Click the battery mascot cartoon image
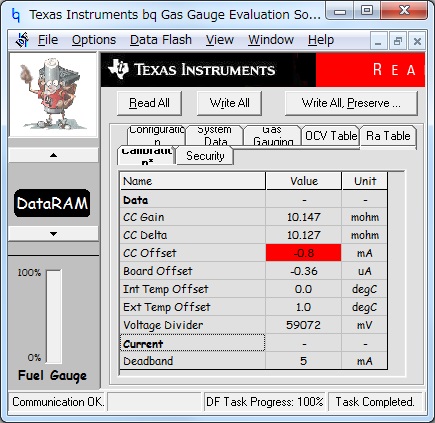 tap(53, 94)
